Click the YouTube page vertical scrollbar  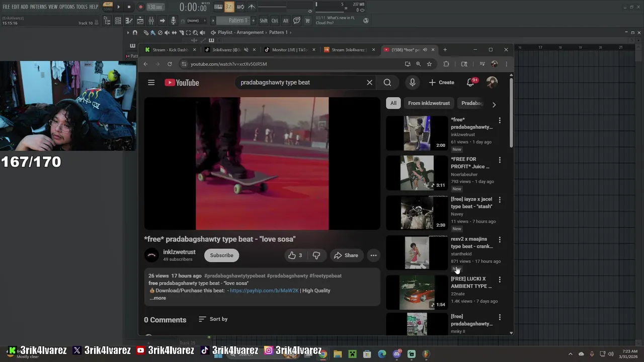511,114
